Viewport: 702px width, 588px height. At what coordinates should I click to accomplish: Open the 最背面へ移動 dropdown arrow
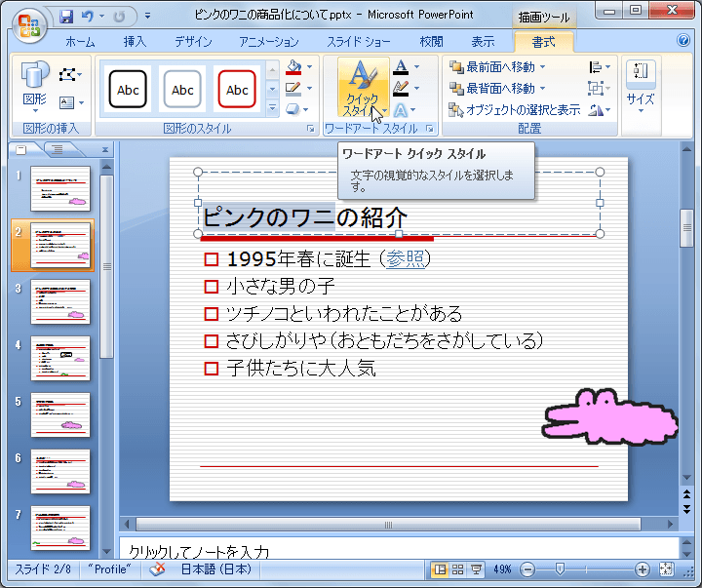point(543,88)
